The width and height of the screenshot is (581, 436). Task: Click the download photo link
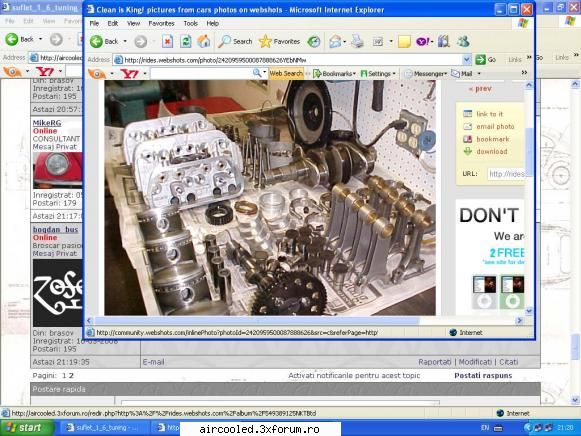[492, 151]
